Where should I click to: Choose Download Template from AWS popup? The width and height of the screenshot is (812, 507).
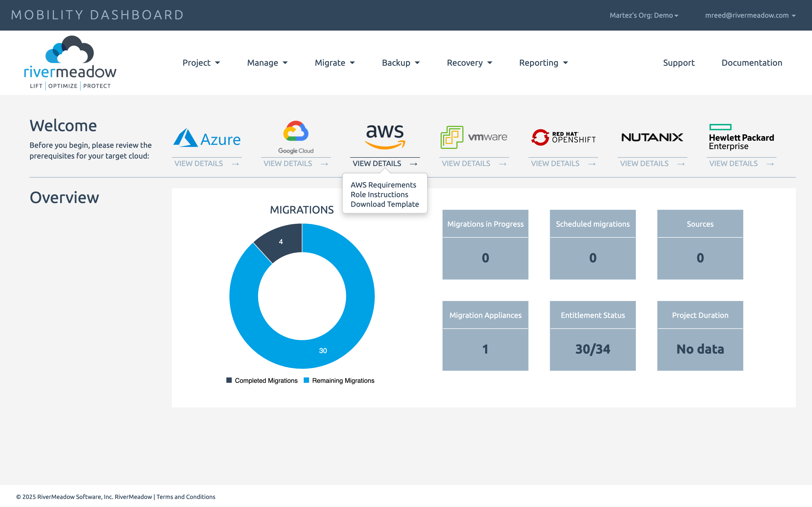[385, 204]
